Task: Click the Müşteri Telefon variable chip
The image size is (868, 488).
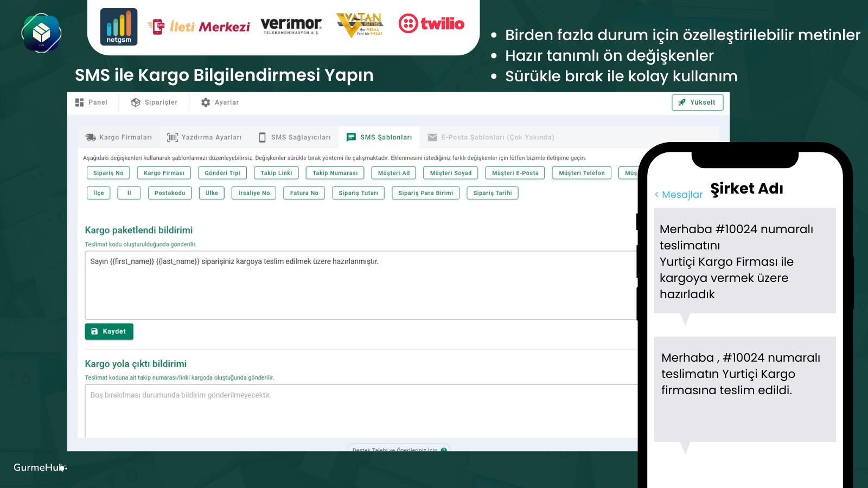Action: [582, 173]
